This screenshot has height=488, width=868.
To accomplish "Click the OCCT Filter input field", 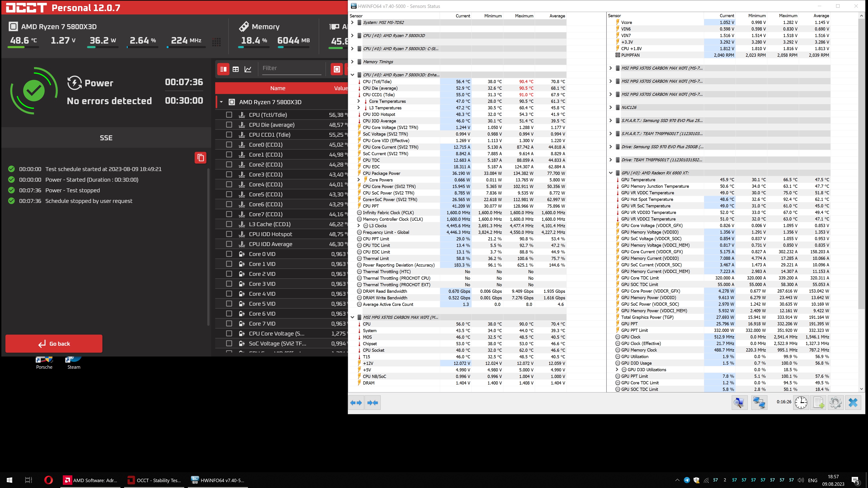I will pyautogui.click(x=291, y=68).
